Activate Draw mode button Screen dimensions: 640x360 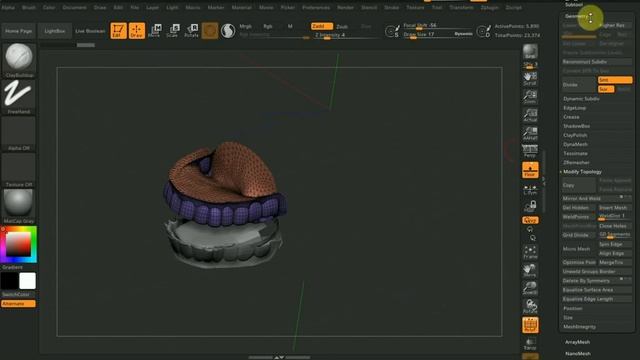[137, 31]
